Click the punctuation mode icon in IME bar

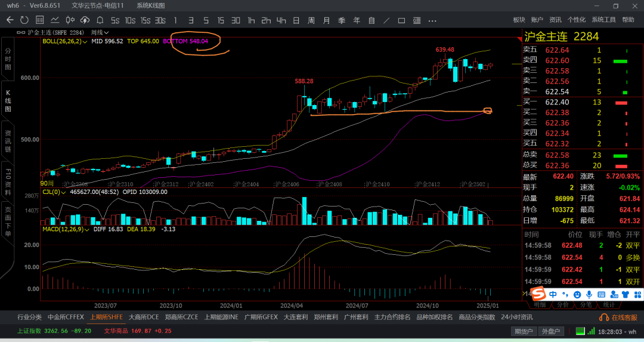point(565,294)
